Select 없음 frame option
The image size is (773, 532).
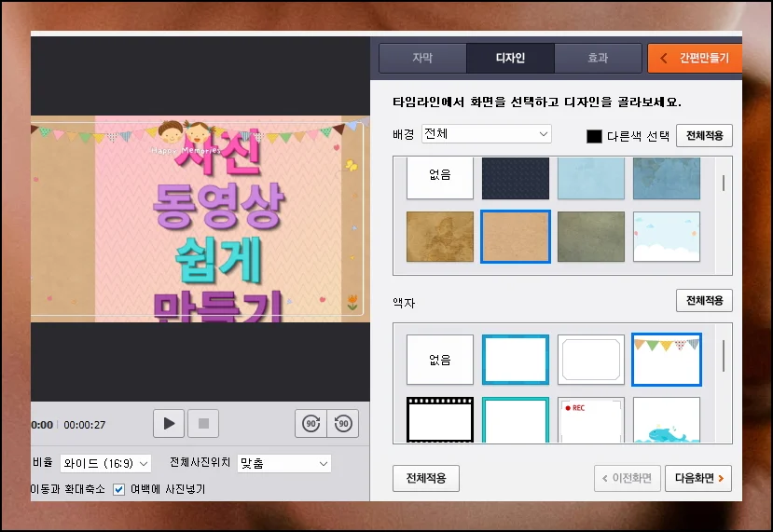[440, 360]
